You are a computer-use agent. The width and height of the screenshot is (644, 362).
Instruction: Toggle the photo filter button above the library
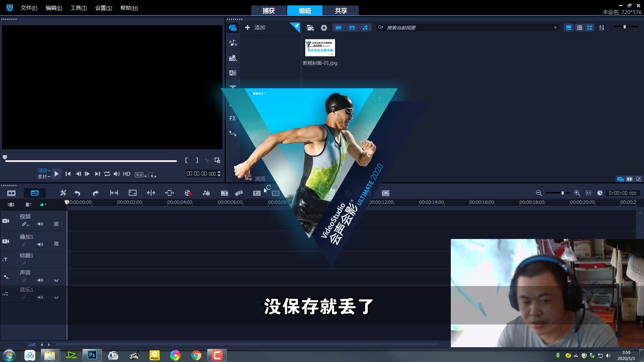[x=352, y=27]
